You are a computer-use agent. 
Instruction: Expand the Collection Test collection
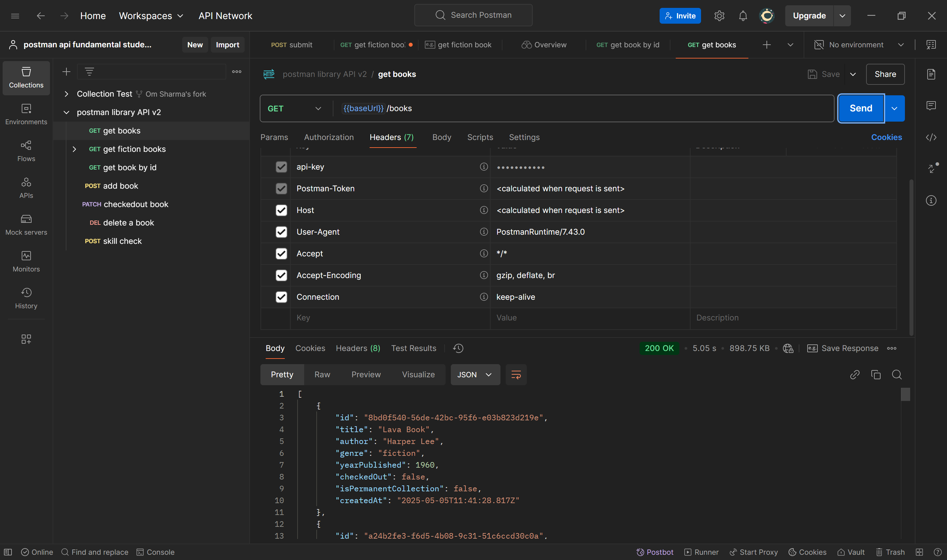pos(66,94)
